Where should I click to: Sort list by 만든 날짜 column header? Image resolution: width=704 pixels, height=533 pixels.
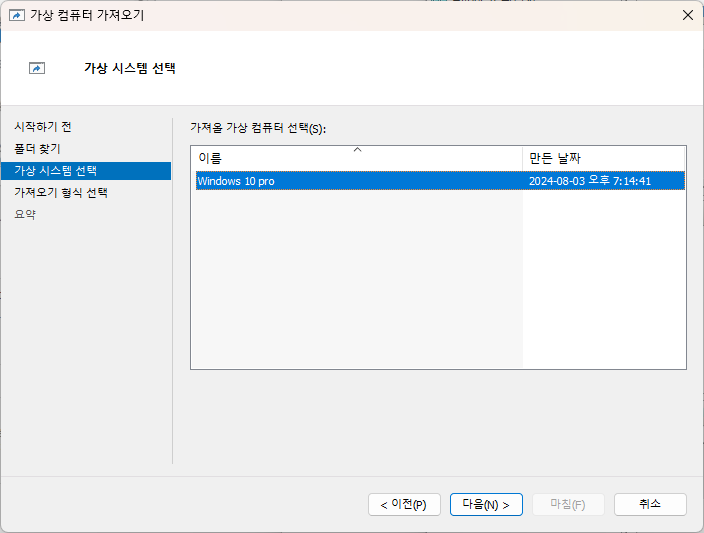603,158
